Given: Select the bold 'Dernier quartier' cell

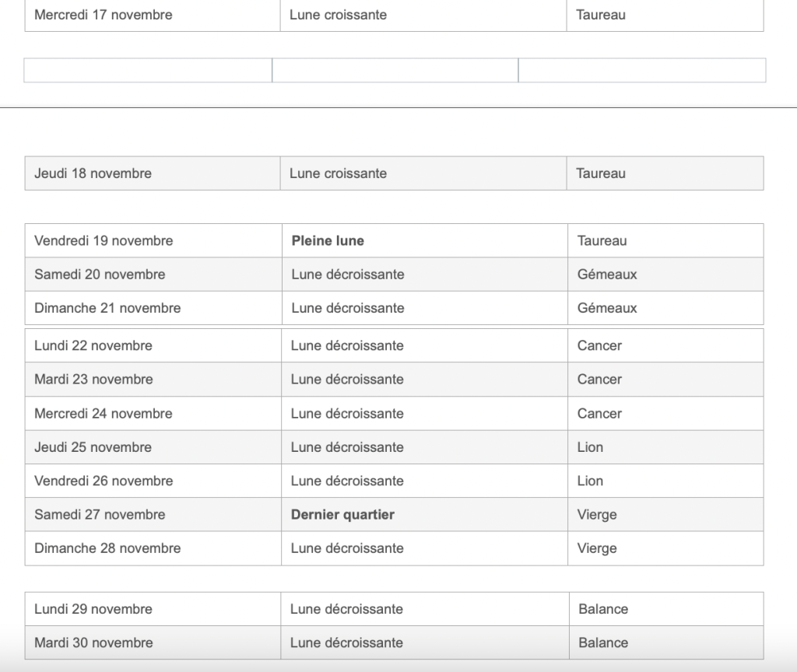Looking at the screenshot, I should coord(342,515).
